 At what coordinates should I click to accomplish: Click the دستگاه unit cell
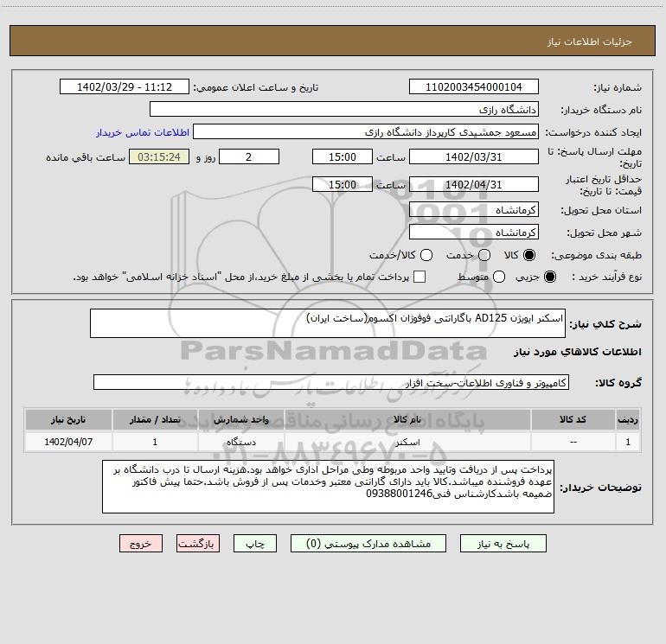click(240, 442)
